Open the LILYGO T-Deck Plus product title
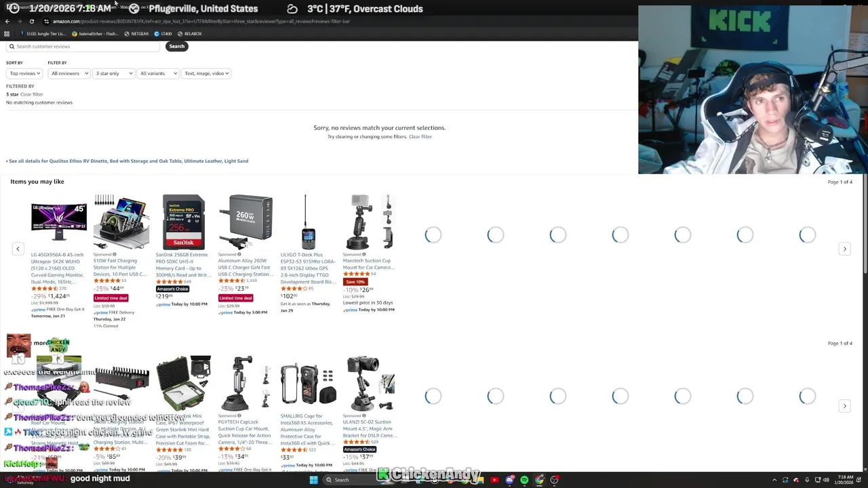868x488 pixels. (308, 268)
